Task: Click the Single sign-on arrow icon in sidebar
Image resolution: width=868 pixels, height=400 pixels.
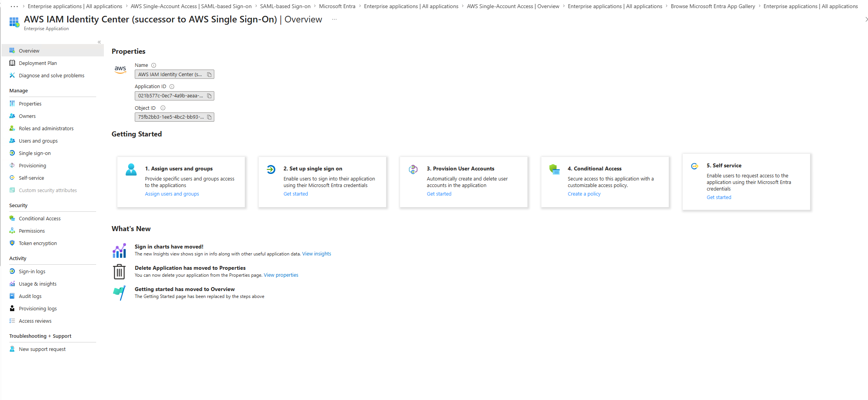Action: tap(12, 153)
